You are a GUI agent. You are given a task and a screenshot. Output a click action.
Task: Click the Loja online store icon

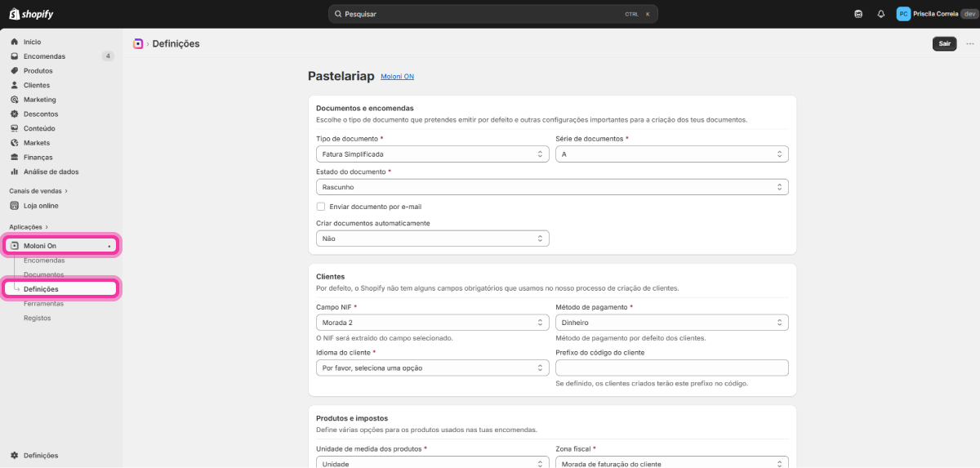(14, 206)
